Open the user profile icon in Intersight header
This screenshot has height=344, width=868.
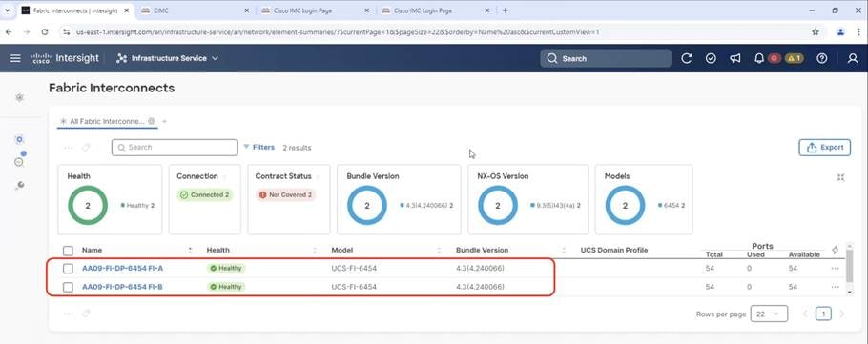(853, 58)
